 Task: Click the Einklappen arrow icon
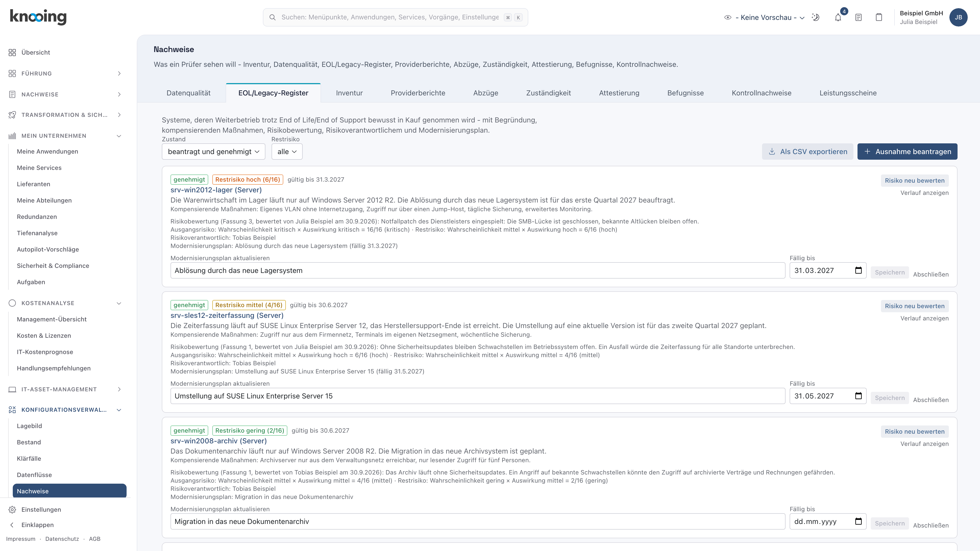[12, 525]
